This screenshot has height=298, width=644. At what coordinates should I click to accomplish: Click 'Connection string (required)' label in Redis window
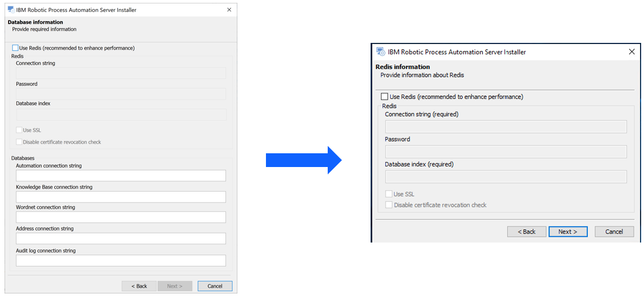click(x=422, y=114)
